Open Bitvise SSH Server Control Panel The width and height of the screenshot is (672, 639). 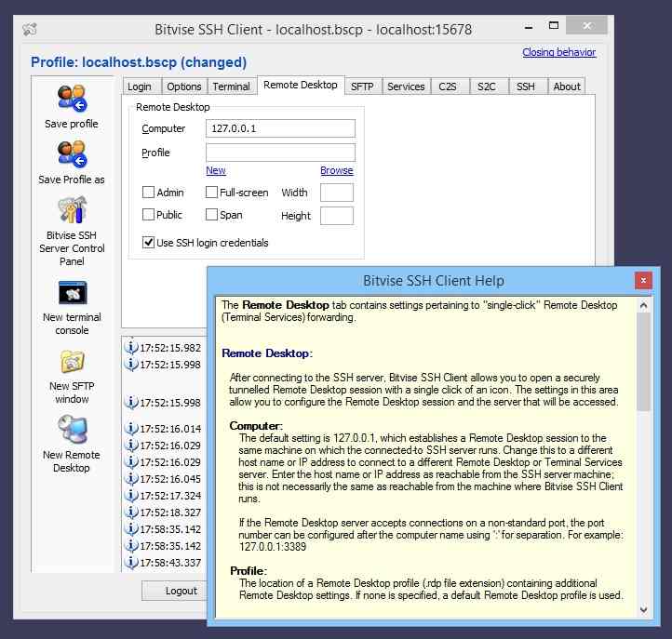(x=72, y=211)
